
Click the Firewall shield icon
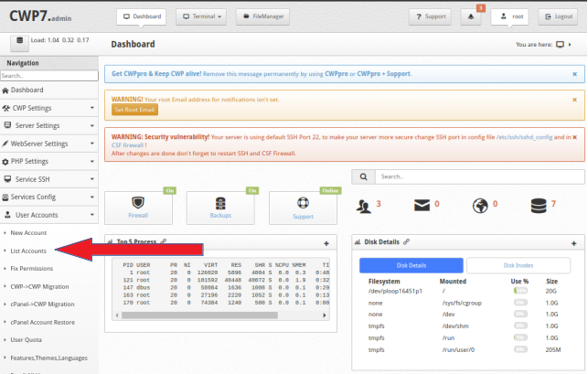(x=138, y=203)
